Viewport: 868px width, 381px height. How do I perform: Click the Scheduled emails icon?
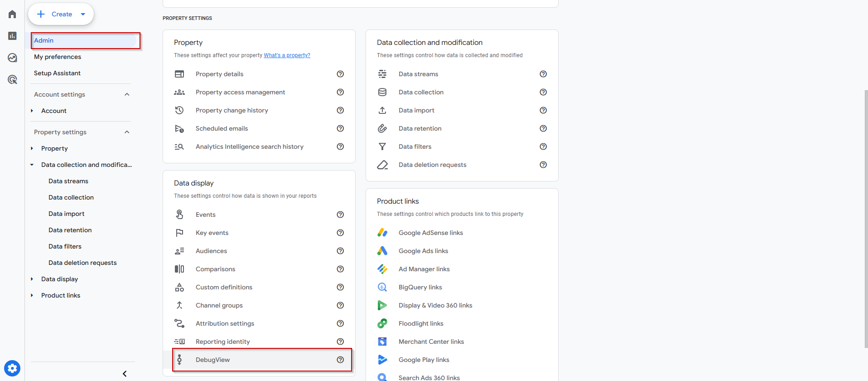(x=179, y=128)
